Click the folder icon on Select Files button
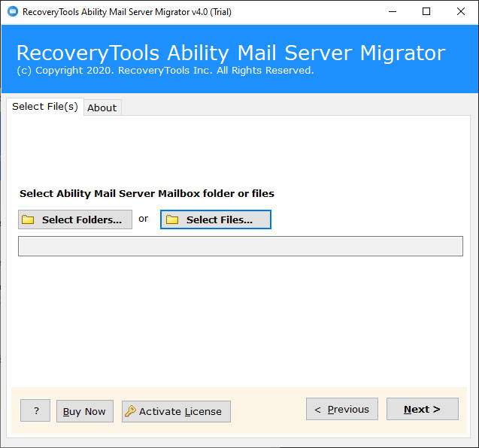The image size is (479, 448). click(172, 219)
